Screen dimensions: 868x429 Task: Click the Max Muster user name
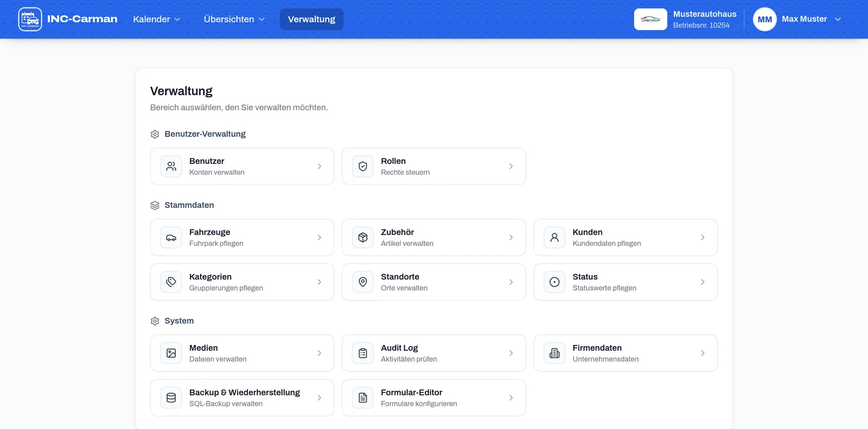805,19
